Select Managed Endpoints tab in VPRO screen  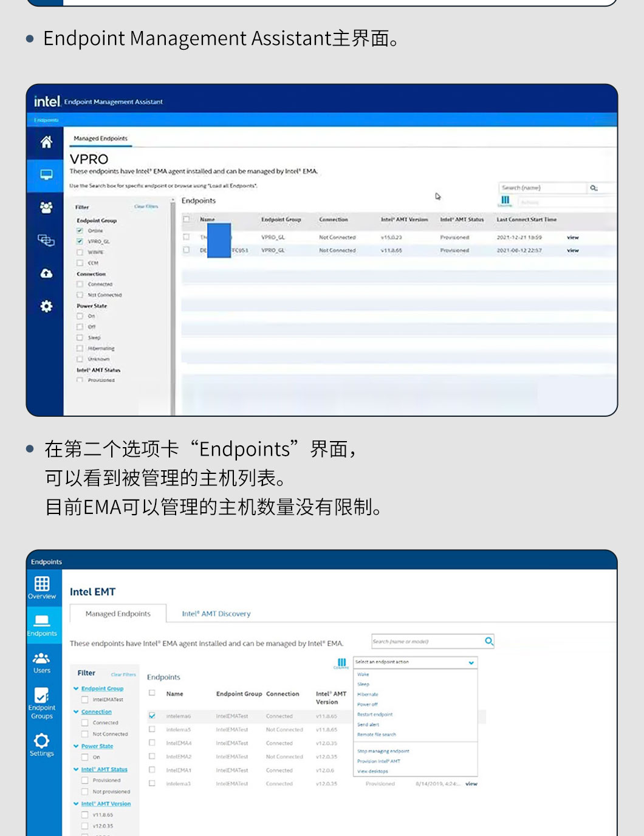click(101, 139)
